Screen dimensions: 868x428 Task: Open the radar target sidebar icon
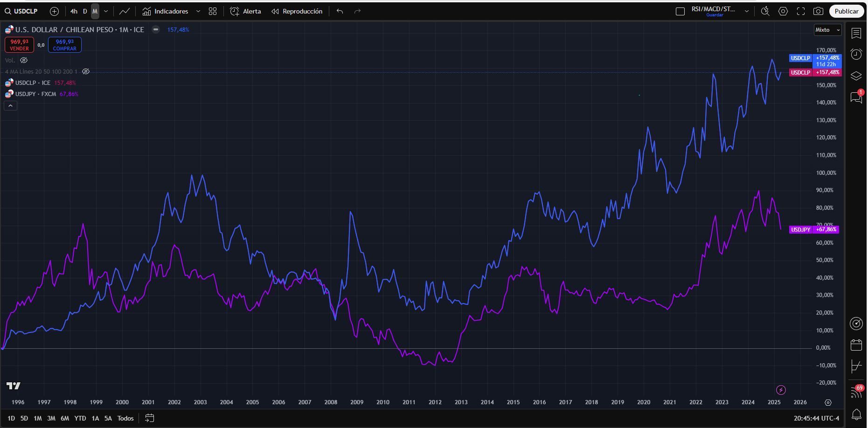[856, 323]
